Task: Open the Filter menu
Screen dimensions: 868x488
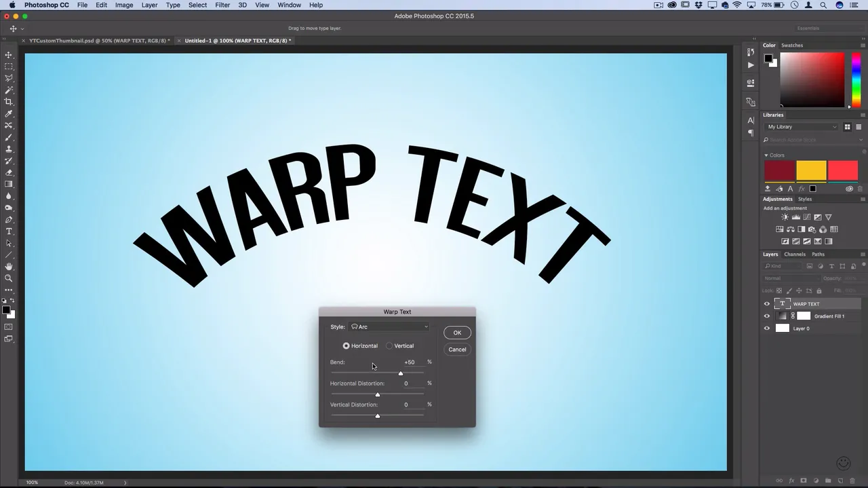Action: pyautogui.click(x=222, y=5)
